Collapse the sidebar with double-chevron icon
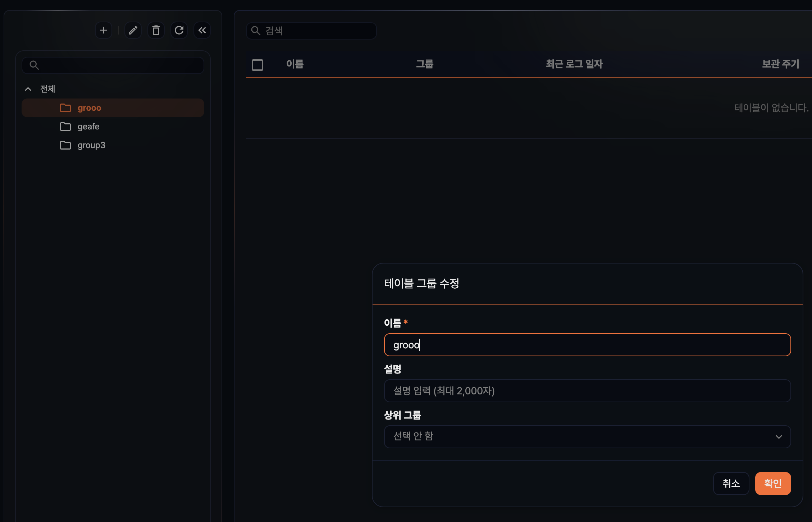Image resolution: width=812 pixels, height=522 pixels. point(202,30)
